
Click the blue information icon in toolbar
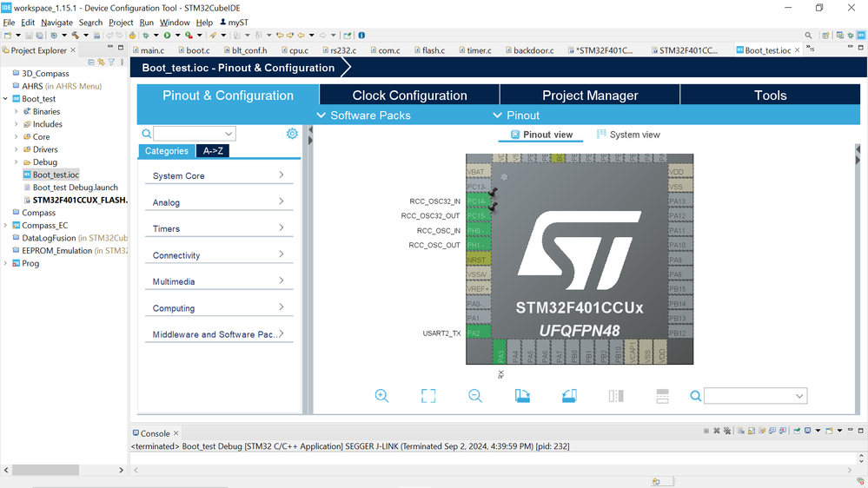361,35
